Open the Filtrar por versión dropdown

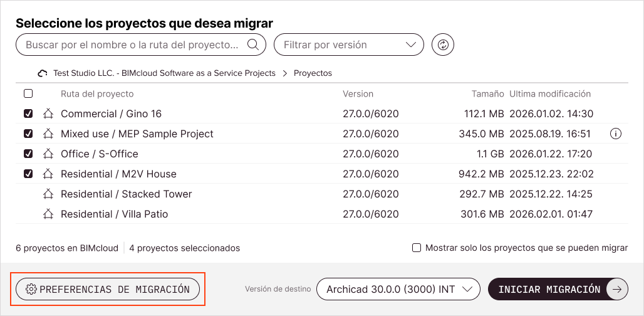point(349,45)
